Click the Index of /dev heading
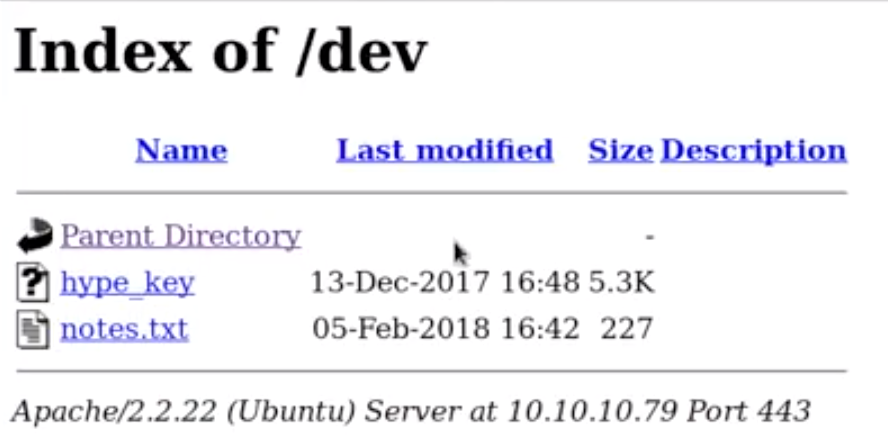888x440 pixels. pyautogui.click(x=220, y=52)
